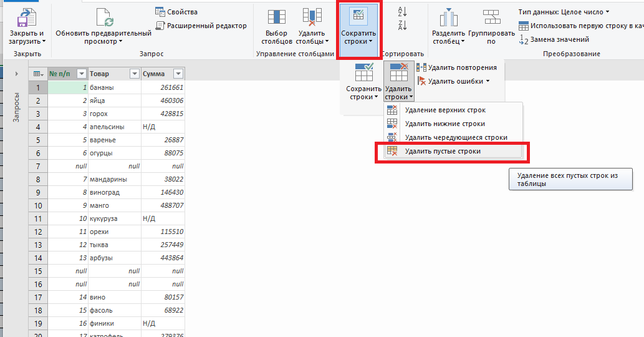Open the Удалить ошибки dropdown arrow

[488, 81]
